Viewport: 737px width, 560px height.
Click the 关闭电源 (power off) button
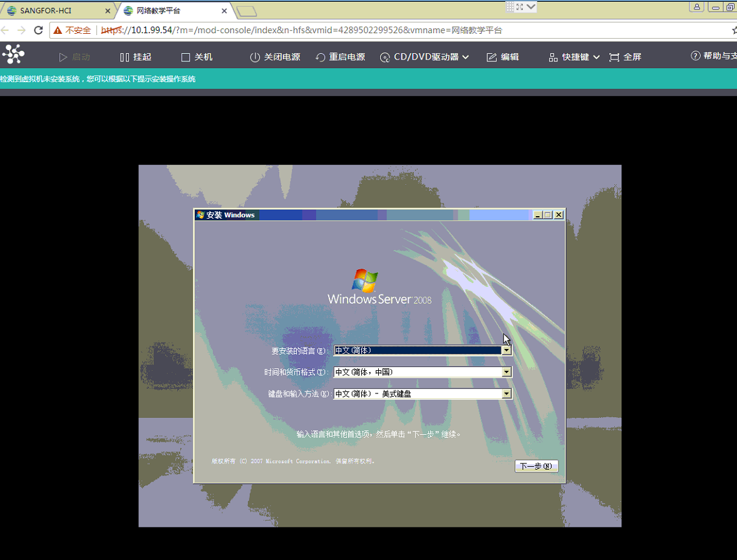(x=275, y=57)
